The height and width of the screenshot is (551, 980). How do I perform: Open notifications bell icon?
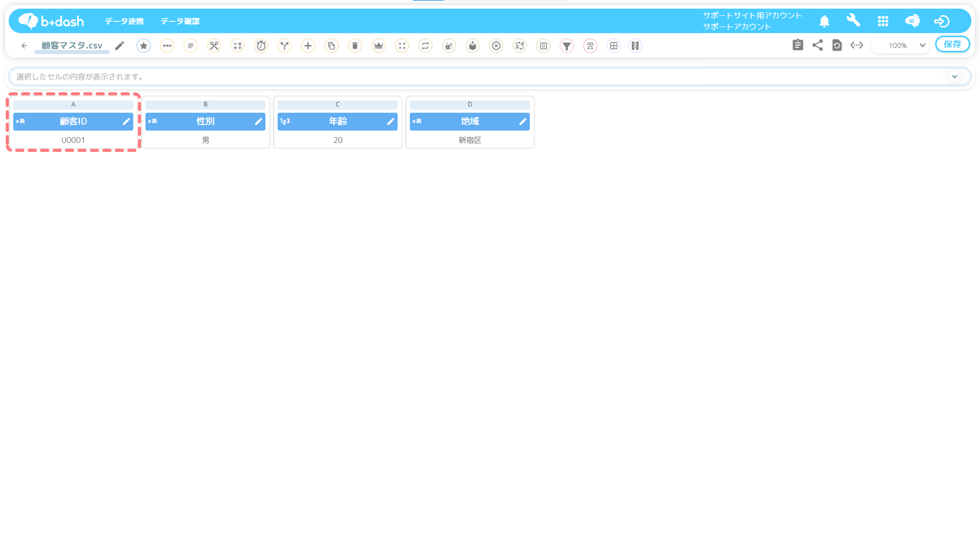coord(824,21)
